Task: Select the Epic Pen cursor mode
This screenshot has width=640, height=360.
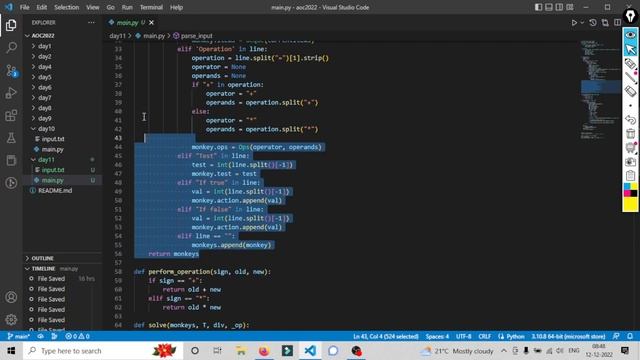Action: click(x=631, y=49)
